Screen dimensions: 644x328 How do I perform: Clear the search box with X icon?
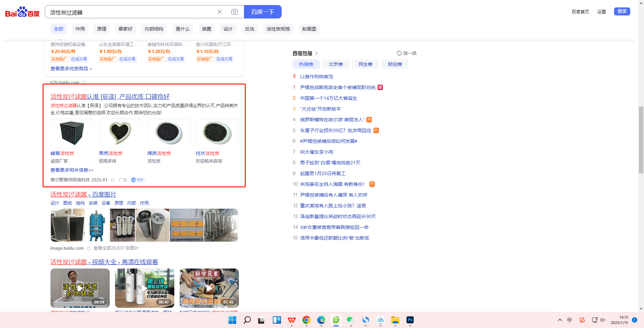(220, 12)
